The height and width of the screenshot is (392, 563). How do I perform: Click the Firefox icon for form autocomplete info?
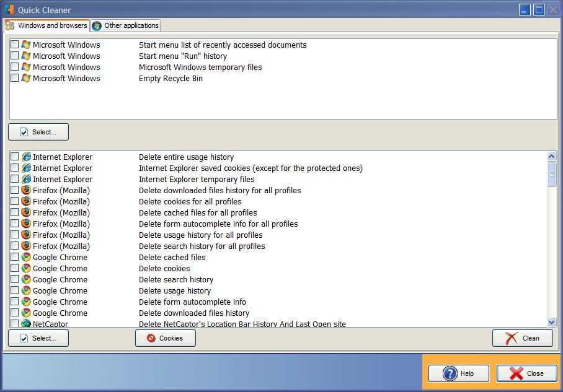tap(26, 224)
